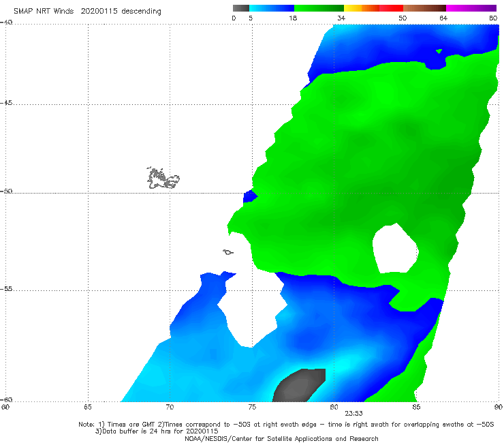This screenshot has height=443, width=504.
Task: Click the brown 50-64 color bar segment
Action: point(424,8)
